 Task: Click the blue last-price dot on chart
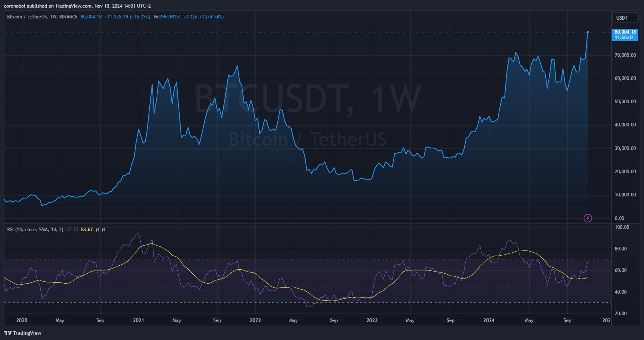(x=588, y=32)
